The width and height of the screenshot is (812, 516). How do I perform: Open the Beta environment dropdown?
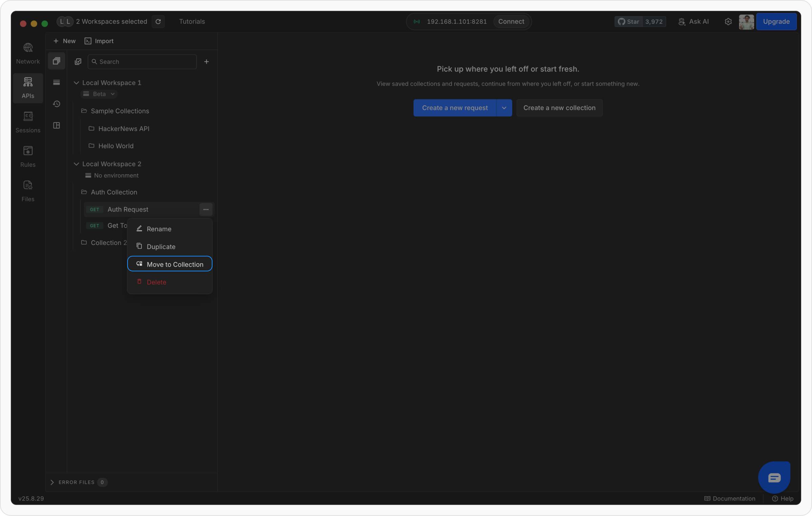point(99,94)
